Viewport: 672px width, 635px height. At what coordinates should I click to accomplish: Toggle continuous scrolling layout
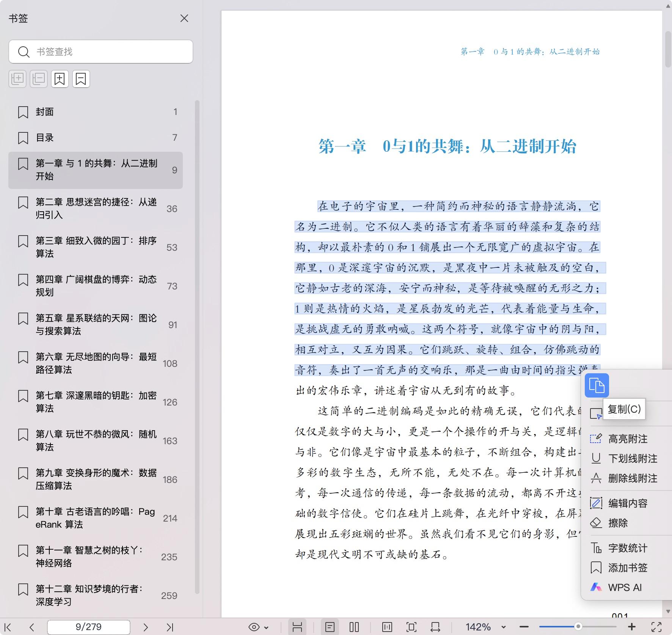298,627
